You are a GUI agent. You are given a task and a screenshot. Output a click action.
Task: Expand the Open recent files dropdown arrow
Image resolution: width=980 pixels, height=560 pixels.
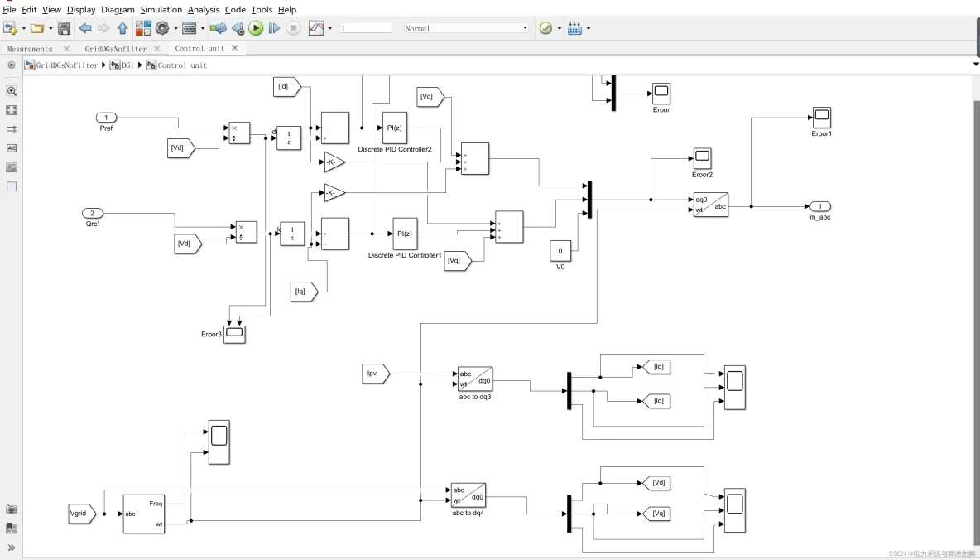coord(50,28)
